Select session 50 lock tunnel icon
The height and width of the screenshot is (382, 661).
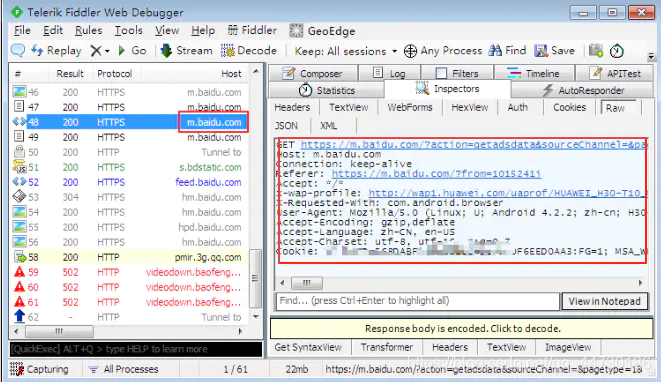19,152
